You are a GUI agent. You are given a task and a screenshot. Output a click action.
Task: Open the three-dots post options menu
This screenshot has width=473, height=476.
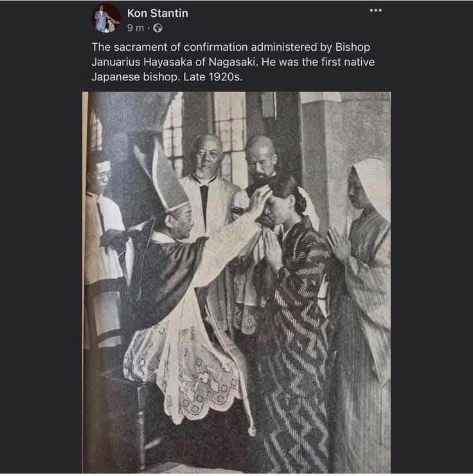(376, 11)
